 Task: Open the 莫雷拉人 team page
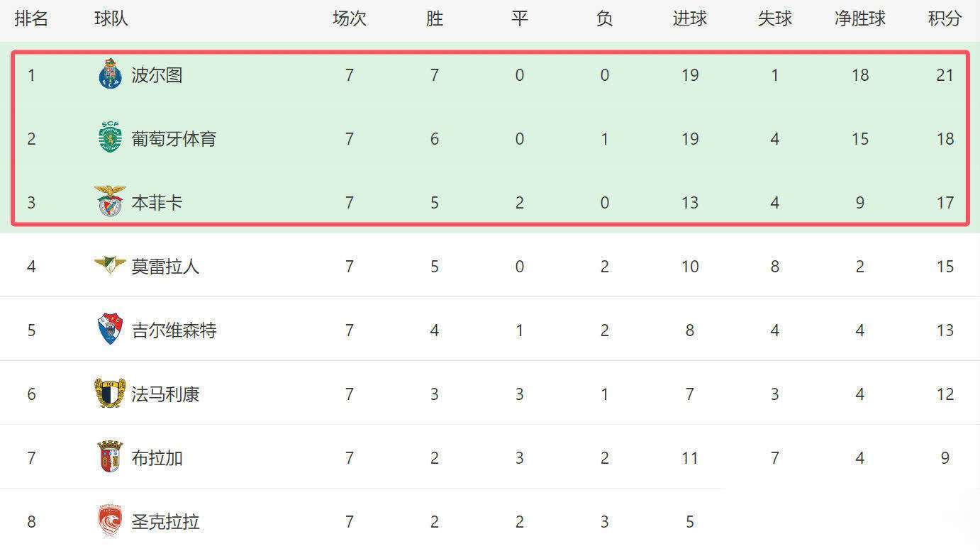[x=165, y=267]
